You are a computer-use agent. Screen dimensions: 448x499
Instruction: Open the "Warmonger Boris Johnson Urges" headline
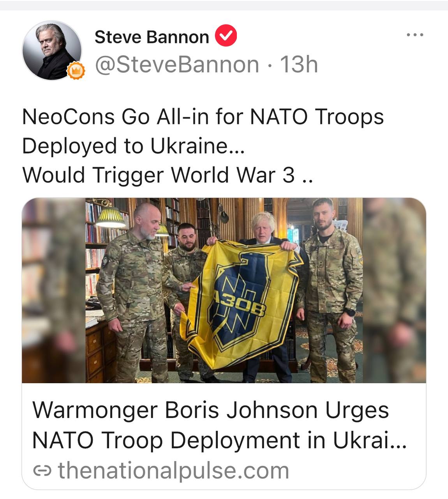[210, 410]
